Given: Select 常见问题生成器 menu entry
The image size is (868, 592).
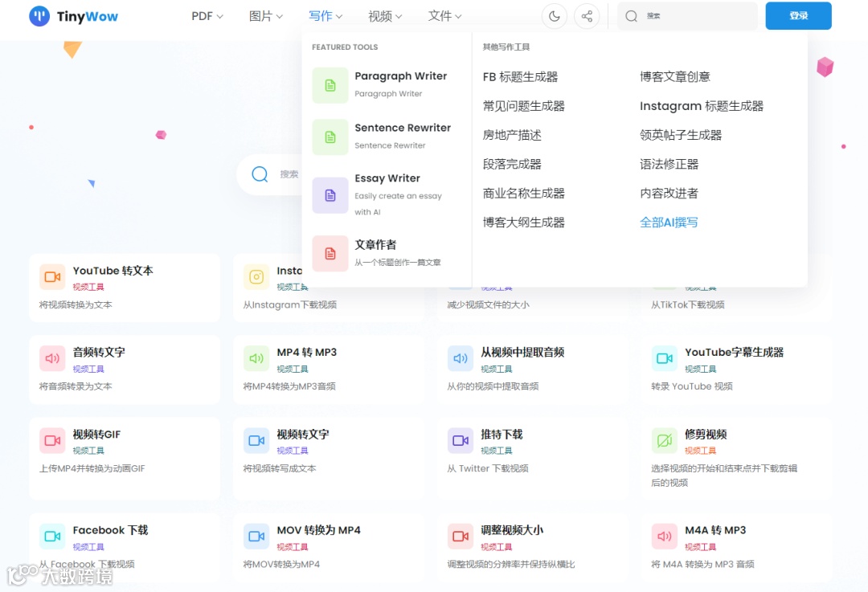Looking at the screenshot, I should (524, 106).
